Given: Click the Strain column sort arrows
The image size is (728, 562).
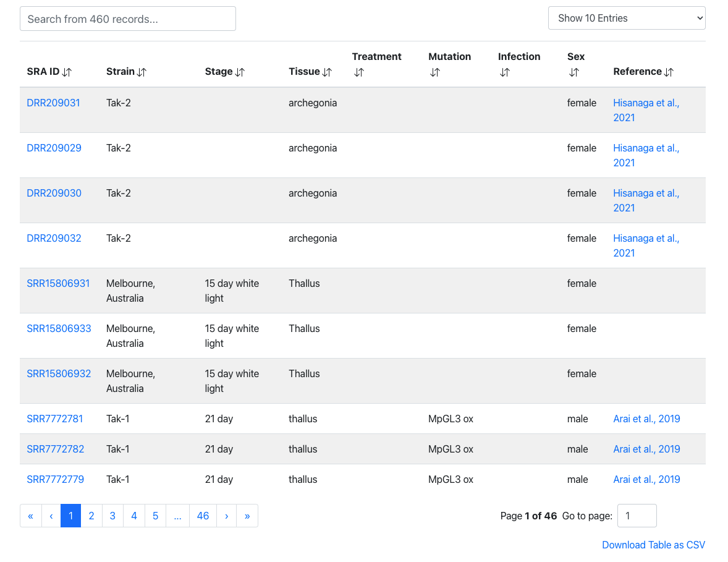Looking at the screenshot, I should pyautogui.click(x=142, y=72).
